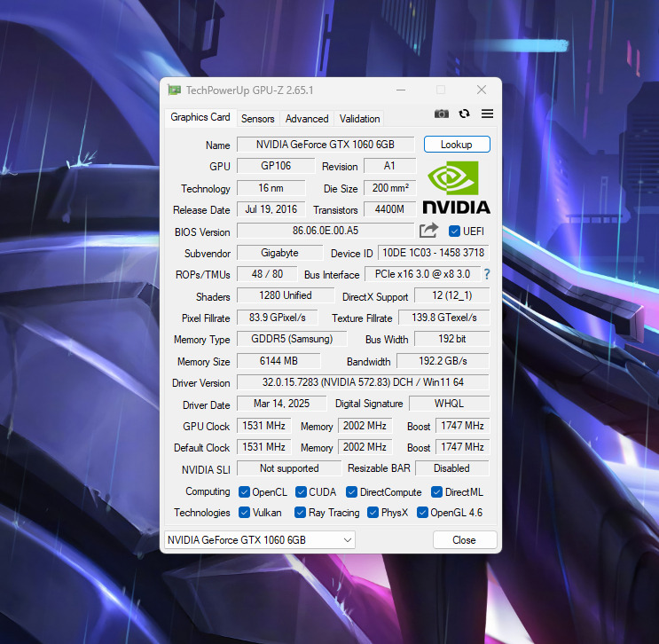Open the Advanced tab
This screenshot has height=644, width=659.
pyautogui.click(x=307, y=119)
